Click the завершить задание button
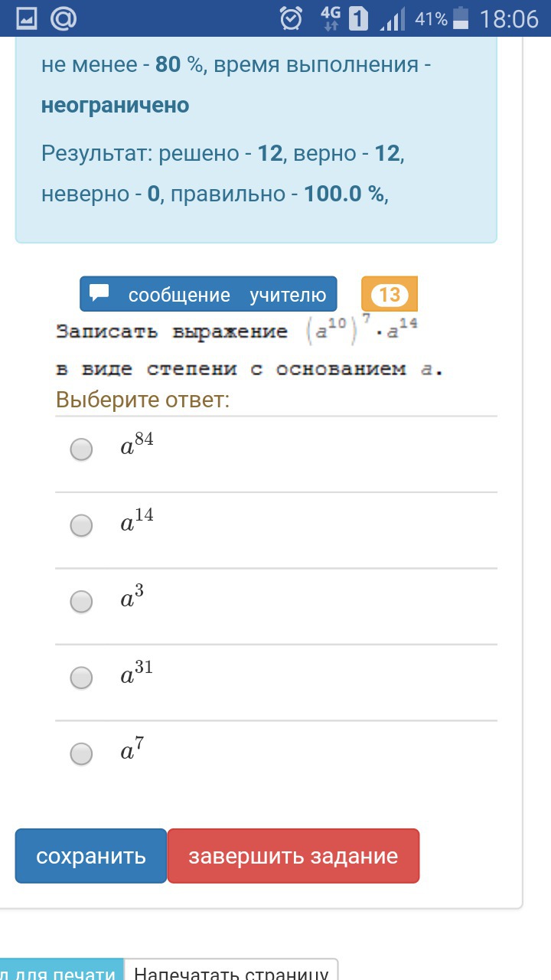Viewport: 551px width, 980px height. 293,856
